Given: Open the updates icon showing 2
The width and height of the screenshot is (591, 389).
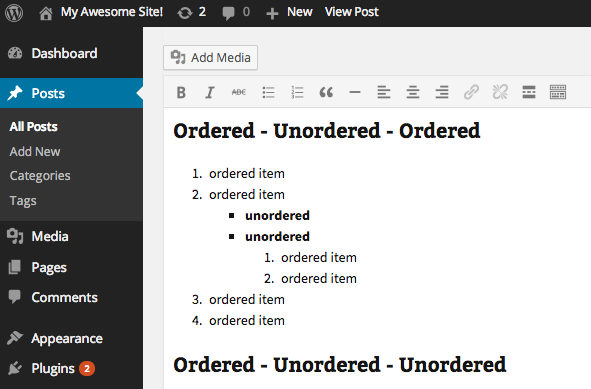Looking at the screenshot, I should [x=192, y=12].
